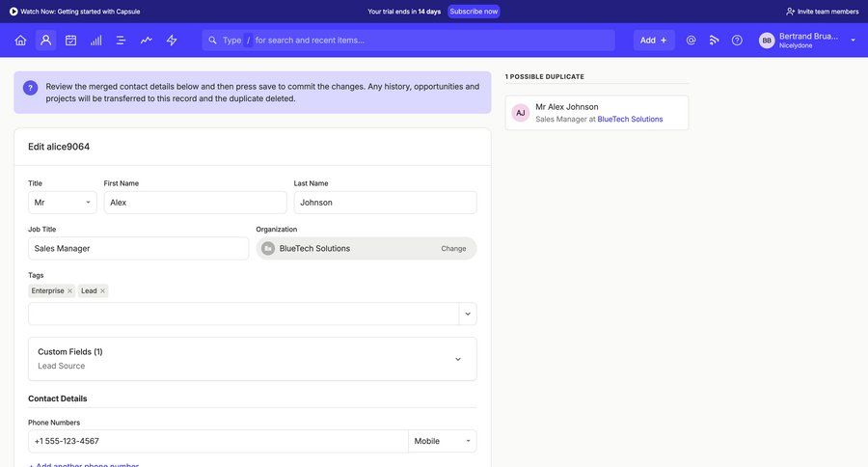
Task: Open the Reports line graph icon
Action: pyautogui.click(x=146, y=41)
